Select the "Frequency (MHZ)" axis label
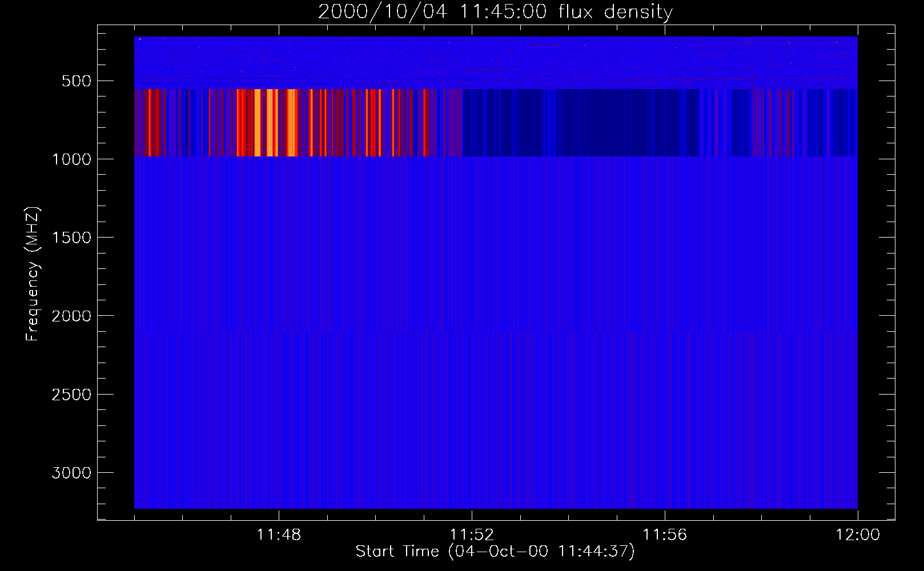Viewport: 924px width, 571px height. click(33, 274)
